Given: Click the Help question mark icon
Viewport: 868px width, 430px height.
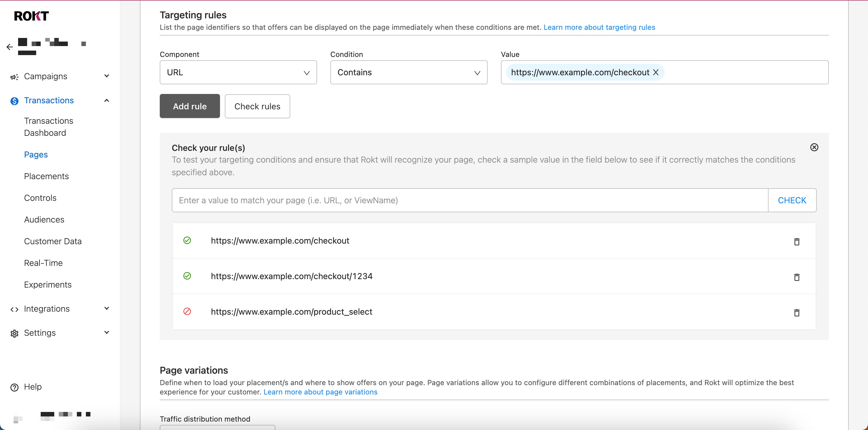Looking at the screenshot, I should 14,387.
